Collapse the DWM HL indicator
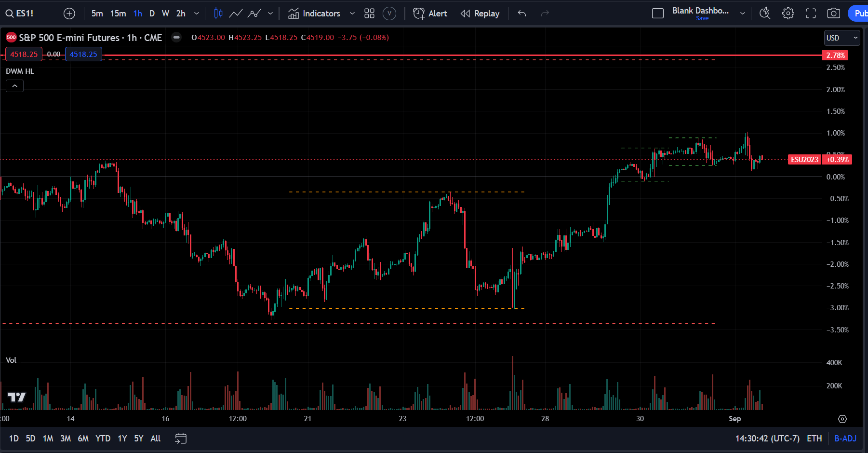Image resolution: width=868 pixels, height=453 pixels. (x=14, y=85)
